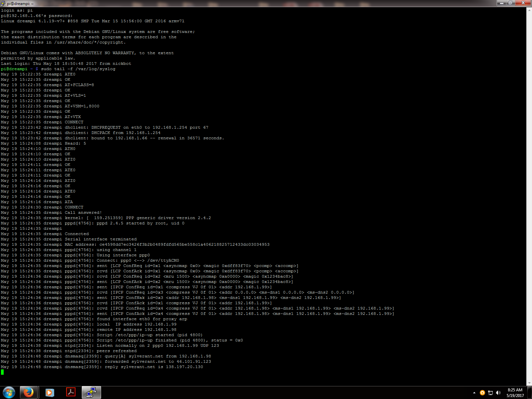Click the 'ntpd[2334]: peers refreshed' line

coord(69,351)
